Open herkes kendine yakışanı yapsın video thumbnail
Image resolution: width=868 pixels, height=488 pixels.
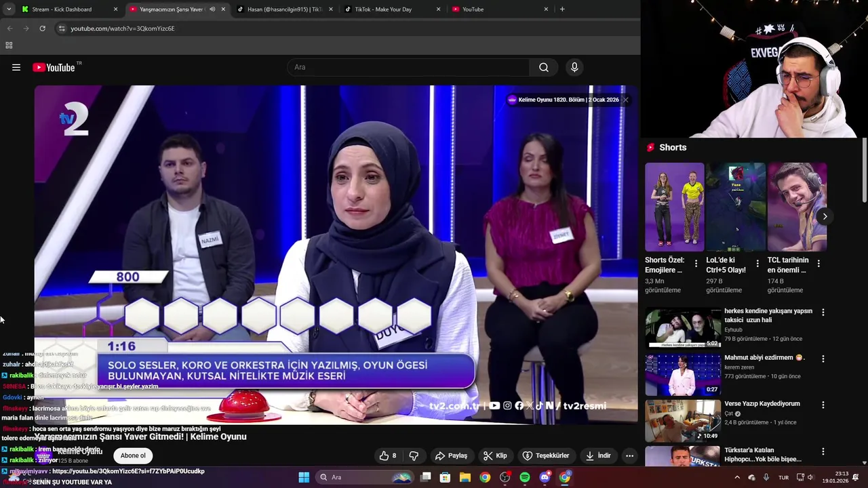683,327
